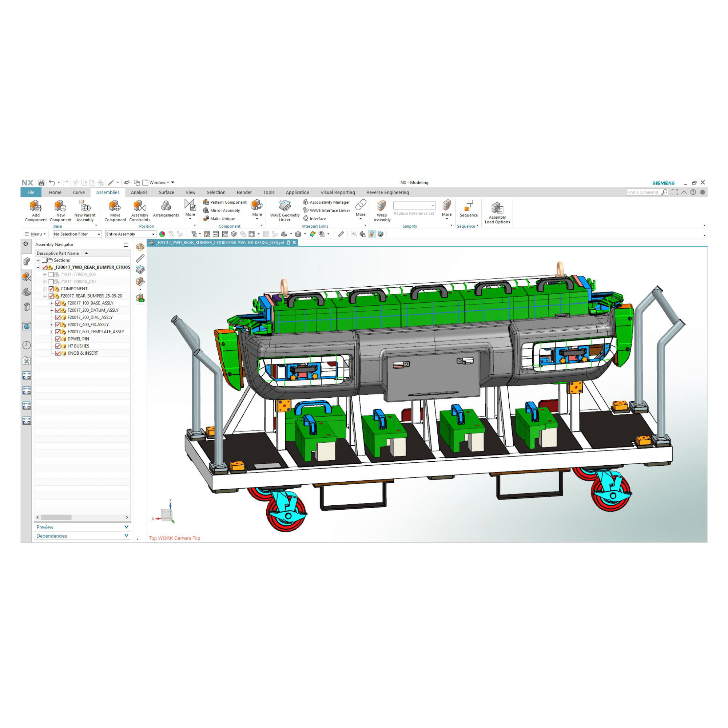Toggle the H7 BUSHES checkbox
This screenshot has height=728, width=728.
click(58, 346)
